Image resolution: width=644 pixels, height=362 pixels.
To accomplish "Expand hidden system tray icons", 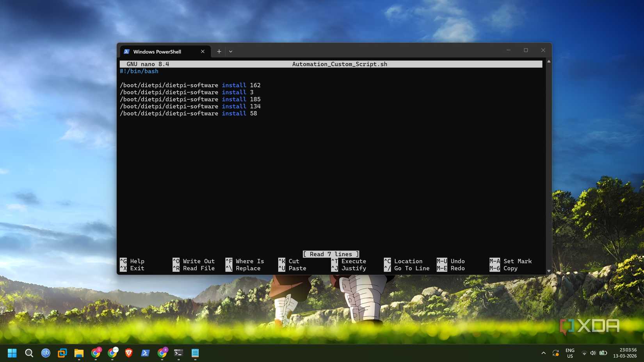I will point(544,353).
